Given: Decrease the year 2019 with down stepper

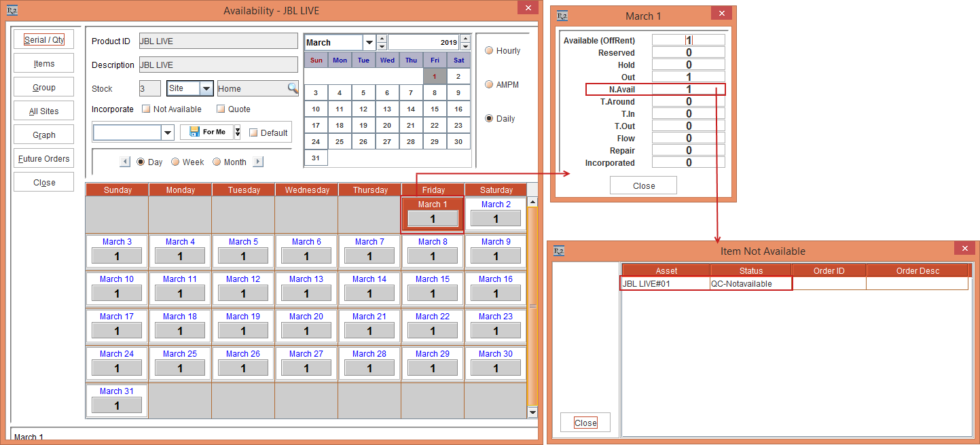Looking at the screenshot, I should (465, 46).
